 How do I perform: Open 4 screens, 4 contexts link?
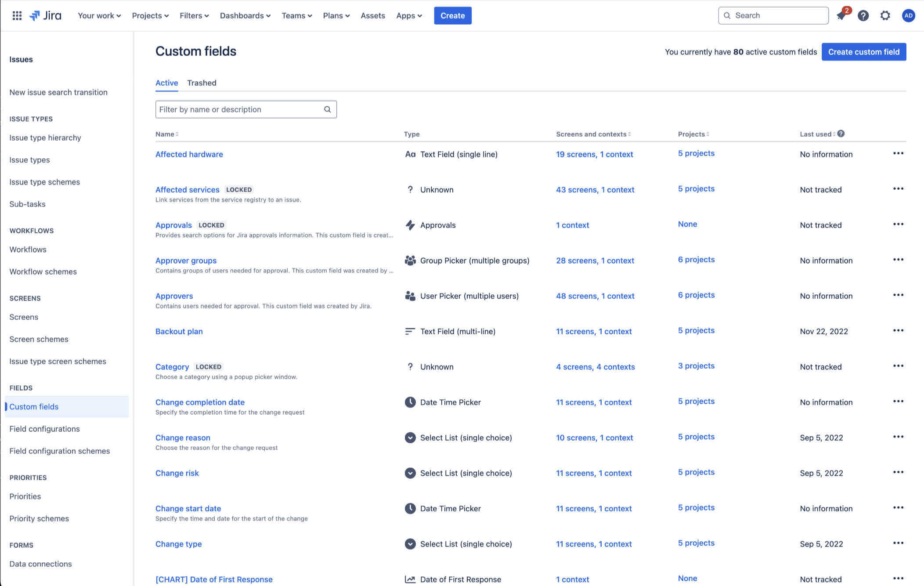point(596,367)
